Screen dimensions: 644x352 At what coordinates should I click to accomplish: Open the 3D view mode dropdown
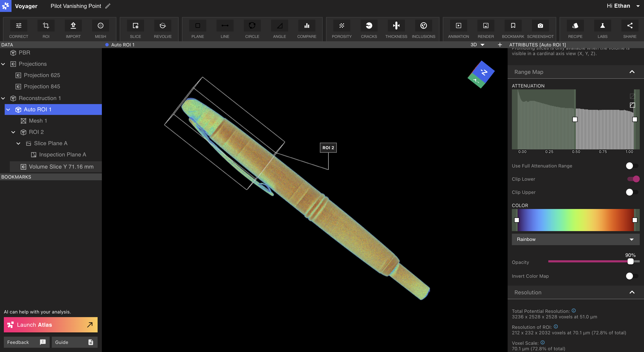click(x=477, y=45)
